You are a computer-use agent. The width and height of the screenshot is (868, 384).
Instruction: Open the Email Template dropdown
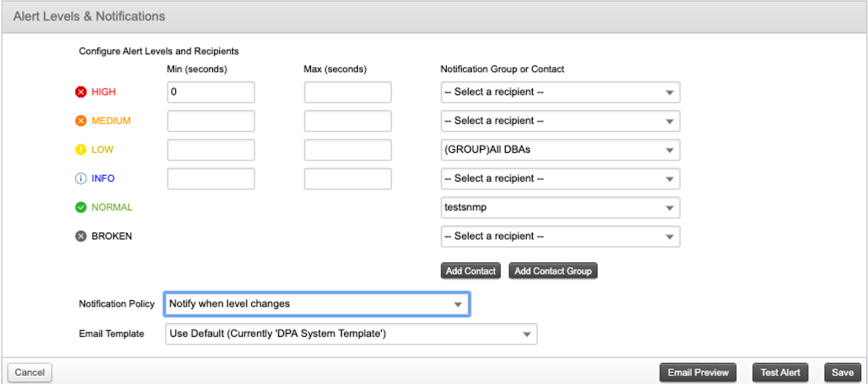[x=351, y=334]
